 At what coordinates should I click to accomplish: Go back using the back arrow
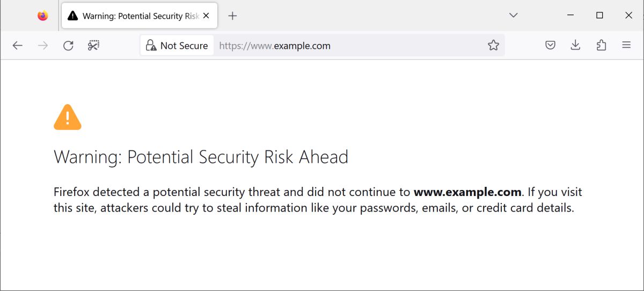[18, 46]
